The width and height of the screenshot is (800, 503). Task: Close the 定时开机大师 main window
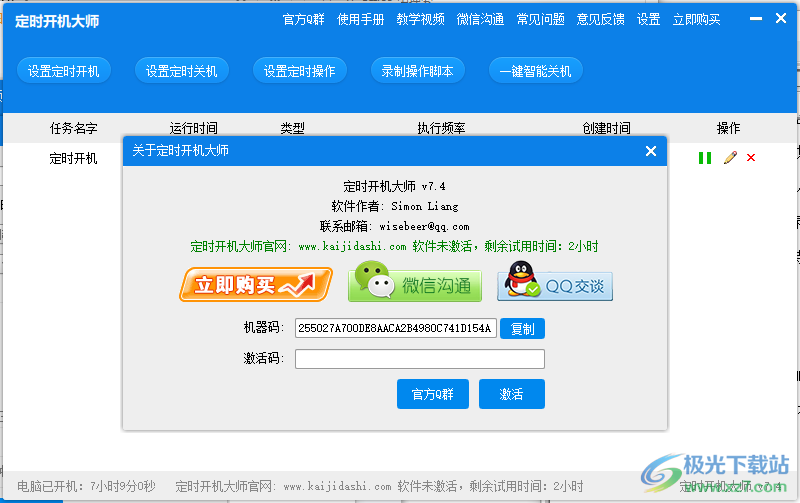pyautogui.click(x=781, y=18)
